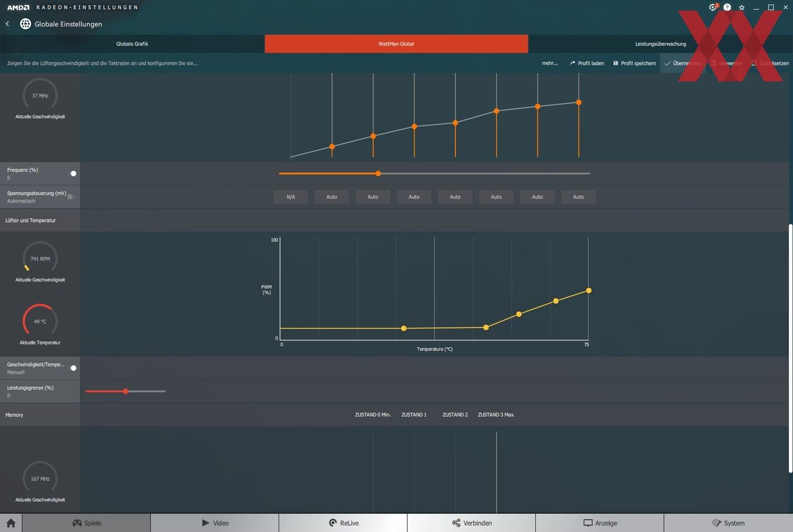This screenshot has height=532, width=793.
Task: Open the Verbinden section
Action: (x=471, y=523)
